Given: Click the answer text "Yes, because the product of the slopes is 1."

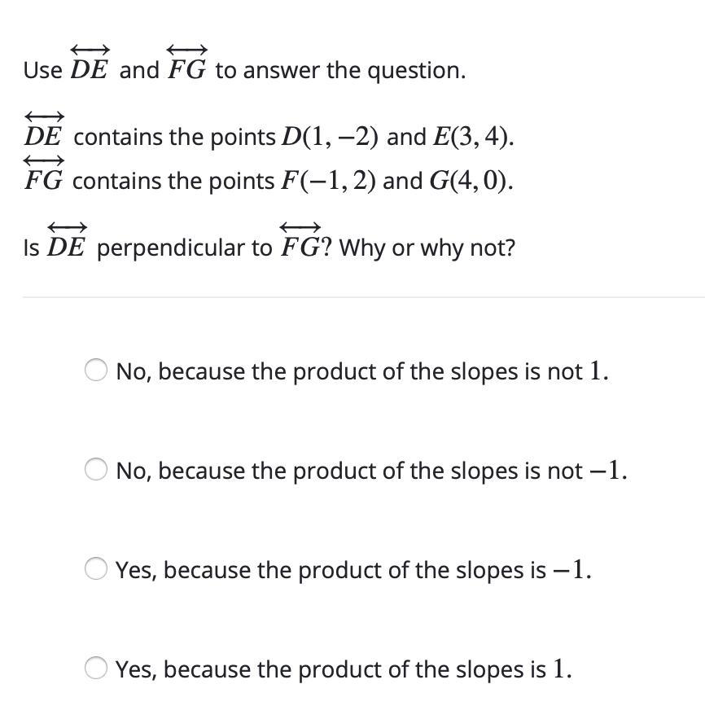Looking at the screenshot, I should (344, 669).
